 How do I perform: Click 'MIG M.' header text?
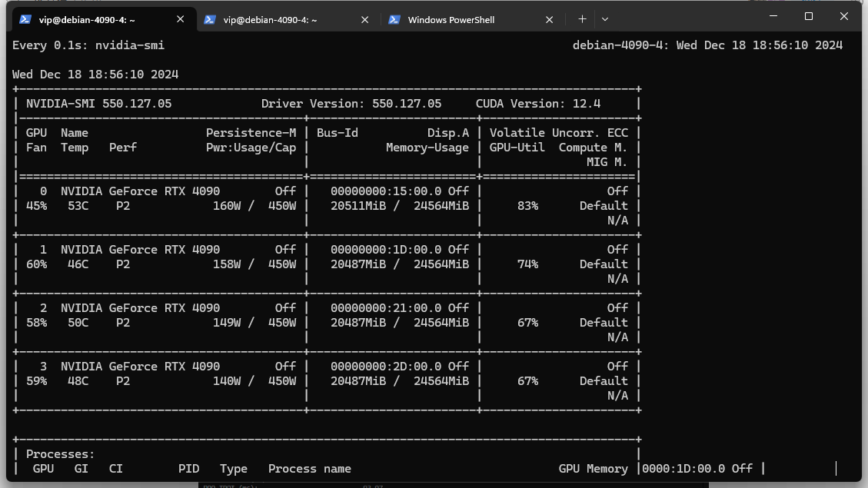click(607, 162)
